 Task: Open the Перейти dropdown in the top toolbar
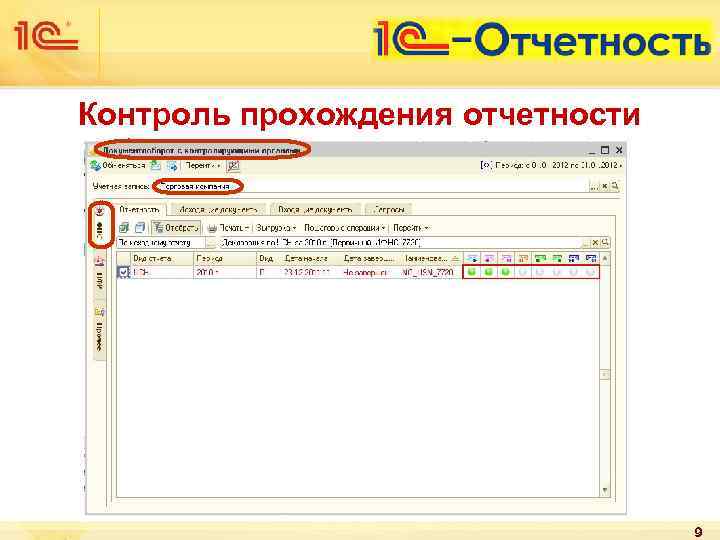pyautogui.click(x=202, y=165)
